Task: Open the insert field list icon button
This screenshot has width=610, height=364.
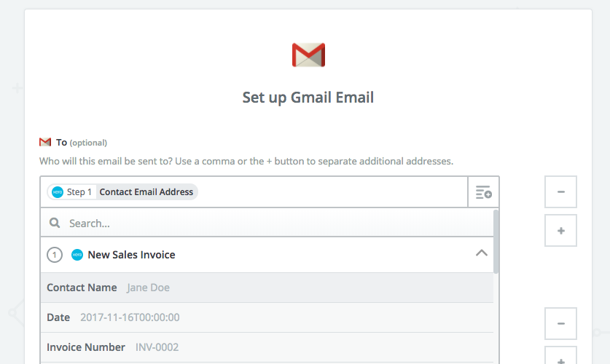Action: (x=484, y=192)
